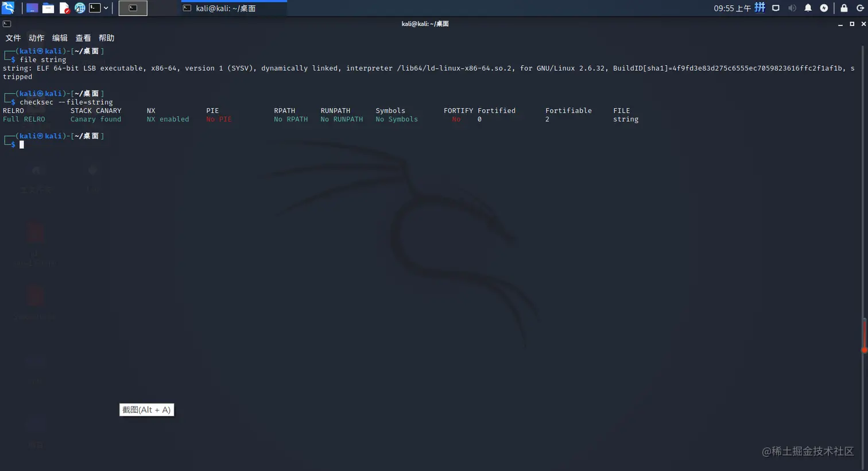Click the 'checksec --file=string' command
Screen dimensions: 868x471
pyautogui.click(x=66, y=102)
